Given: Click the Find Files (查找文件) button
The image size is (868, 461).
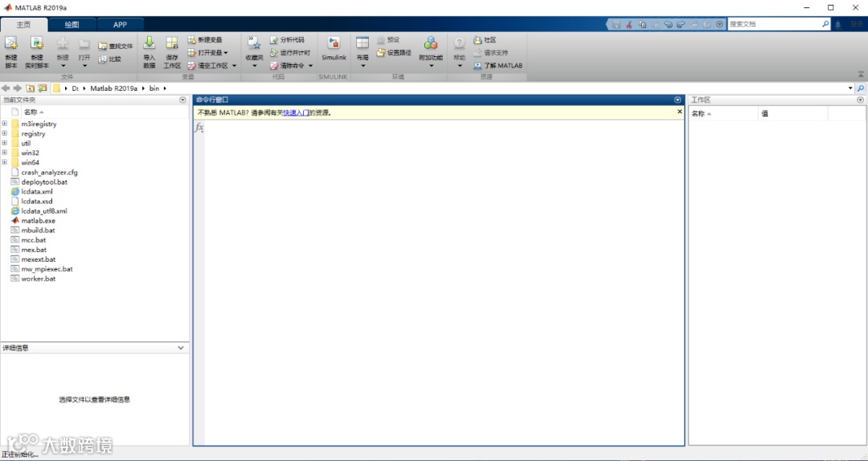Looking at the screenshot, I should pyautogui.click(x=116, y=46).
